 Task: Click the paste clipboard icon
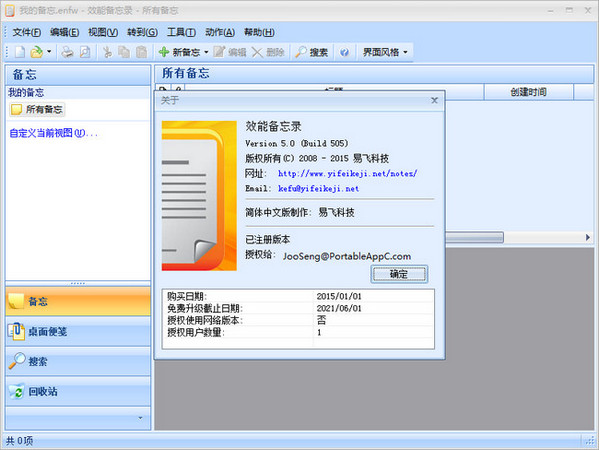click(141, 52)
